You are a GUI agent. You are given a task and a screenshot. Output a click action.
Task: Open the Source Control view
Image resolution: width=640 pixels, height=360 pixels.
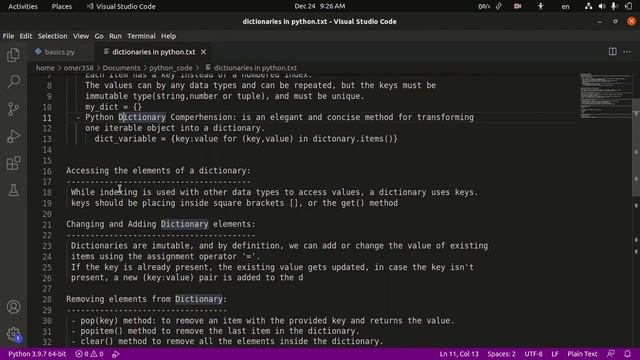coord(13,109)
